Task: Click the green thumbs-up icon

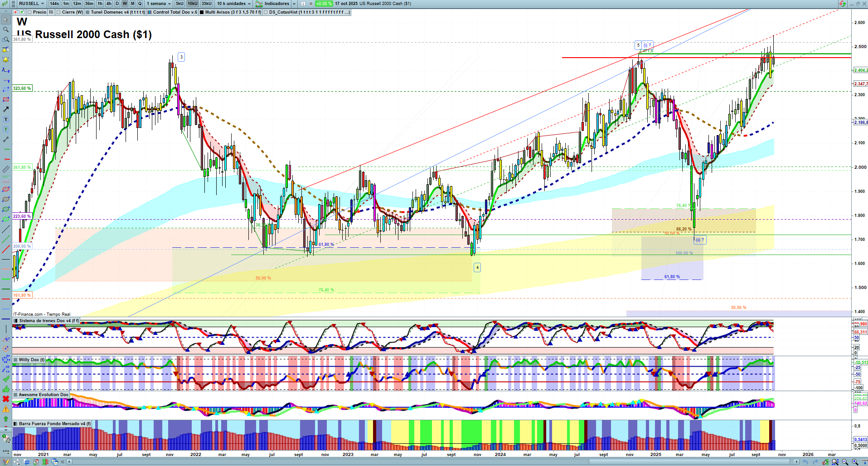Action: click(6, 389)
